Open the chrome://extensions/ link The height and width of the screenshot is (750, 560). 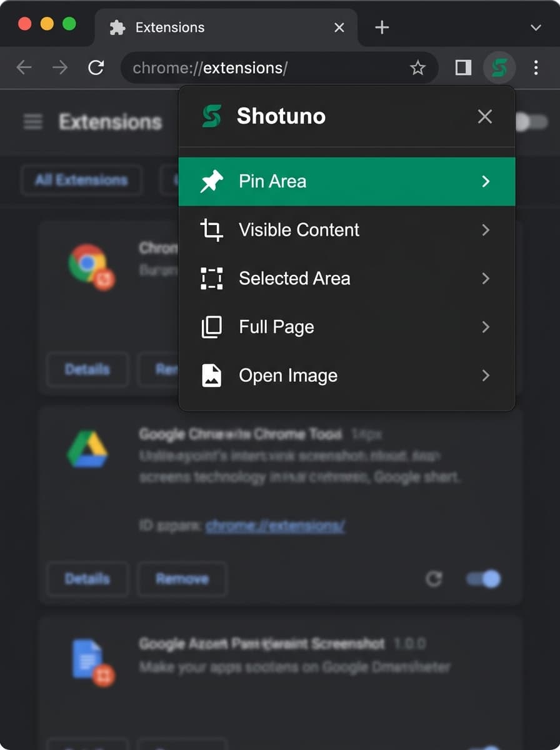(x=275, y=526)
